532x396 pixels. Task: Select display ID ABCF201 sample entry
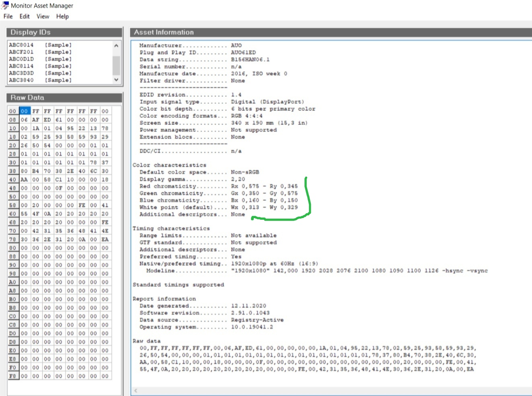click(40, 52)
